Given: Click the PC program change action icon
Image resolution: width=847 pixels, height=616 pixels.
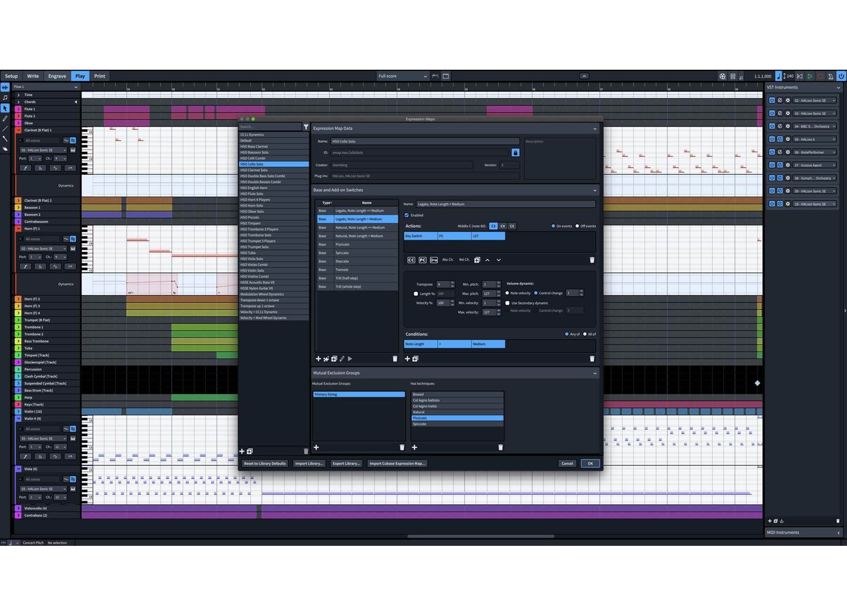Looking at the screenshot, I should click(422, 260).
